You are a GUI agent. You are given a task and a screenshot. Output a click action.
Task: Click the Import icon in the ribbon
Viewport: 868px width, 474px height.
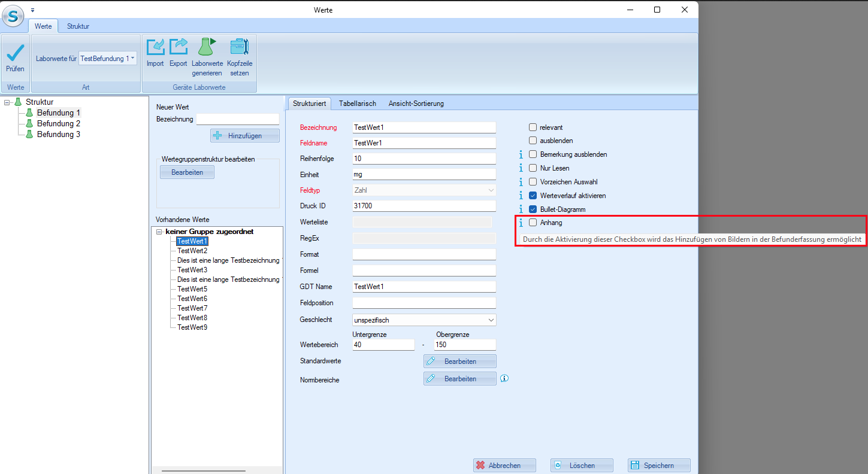tap(155, 47)
